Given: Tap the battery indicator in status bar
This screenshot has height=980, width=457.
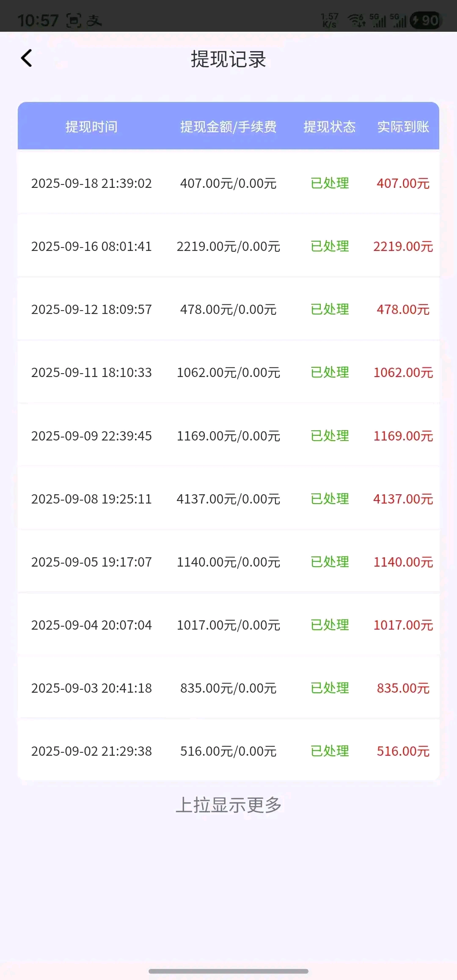Looking at the screenshot, I should pos(426,20).
